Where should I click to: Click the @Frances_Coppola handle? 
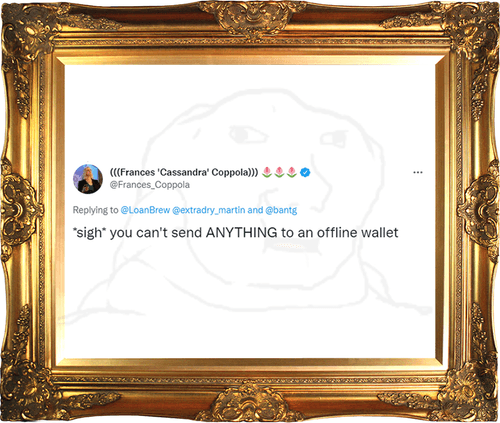150,185
